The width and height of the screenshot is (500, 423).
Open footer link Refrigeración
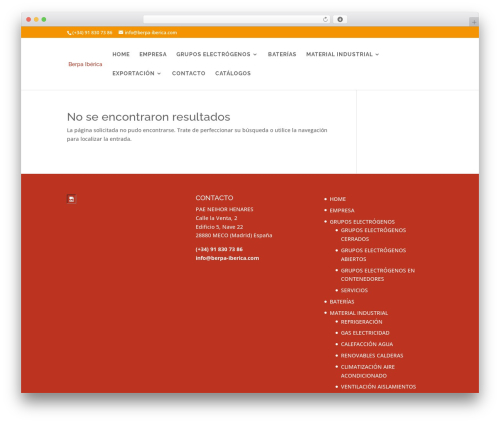coord(361,322)
